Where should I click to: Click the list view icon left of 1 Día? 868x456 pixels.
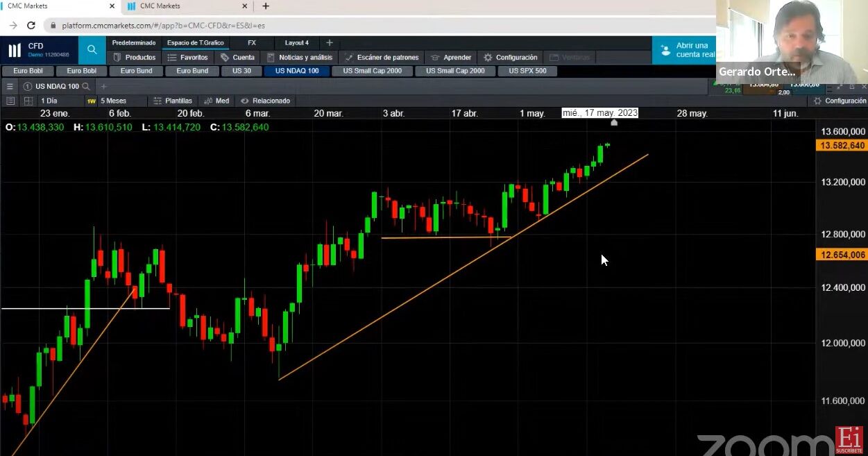10,101
